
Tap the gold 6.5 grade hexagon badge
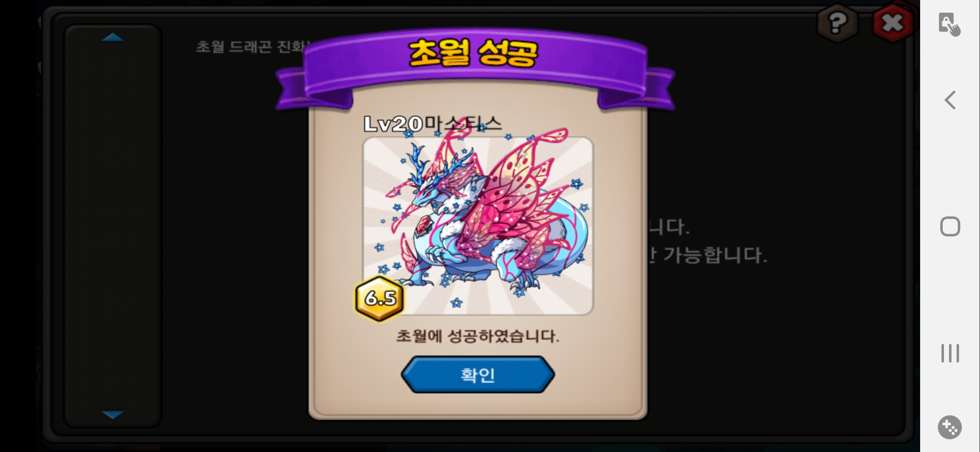pos(379,298)
